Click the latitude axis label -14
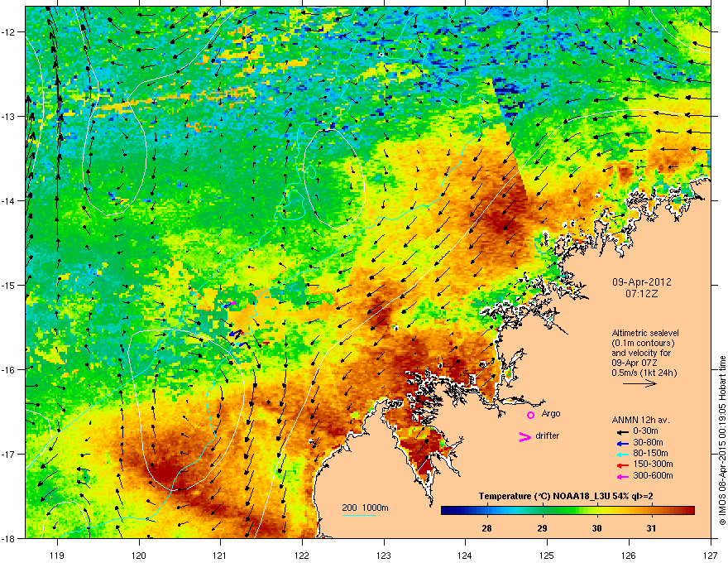This screenshot has height=563, width=728. [x=8, y=200]
